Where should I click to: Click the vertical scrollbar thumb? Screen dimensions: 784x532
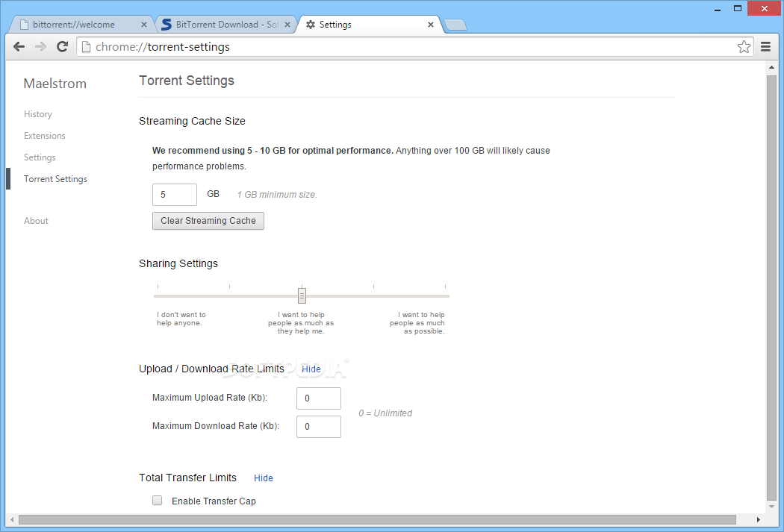tap(771, 287)
